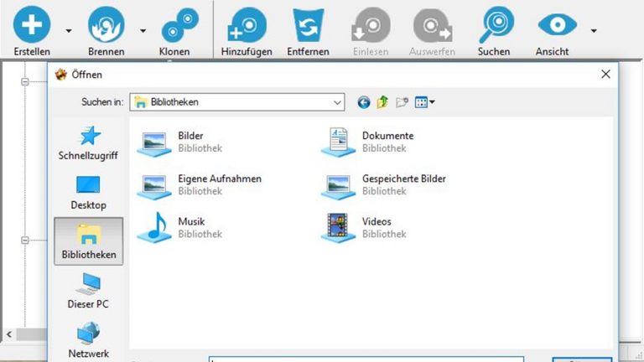This screenshot has height=362, width=644.
Task: Select the Musik library
Action: point(181,228)
